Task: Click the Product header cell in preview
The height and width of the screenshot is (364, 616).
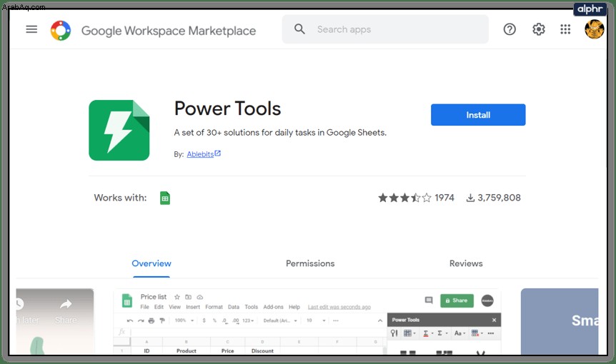Action: [187, 350]
